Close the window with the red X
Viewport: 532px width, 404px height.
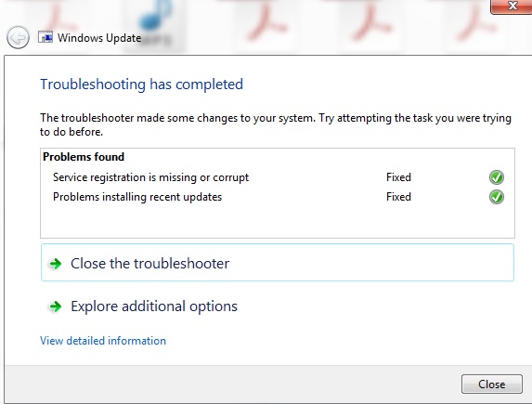(512, 7)
